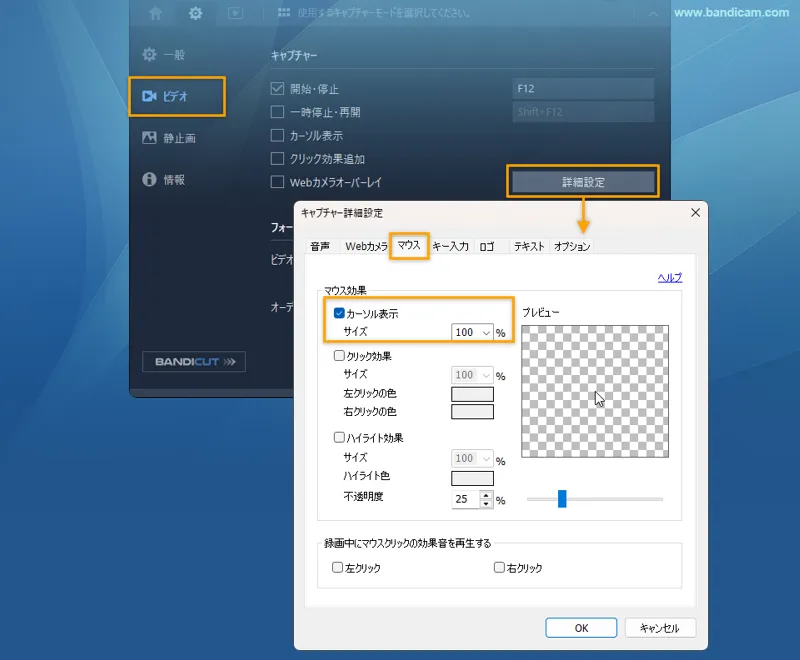Click the 不透明度 value field
This screenshot has width=800, height=660.
pyautogui.click(x=465, y=499)
